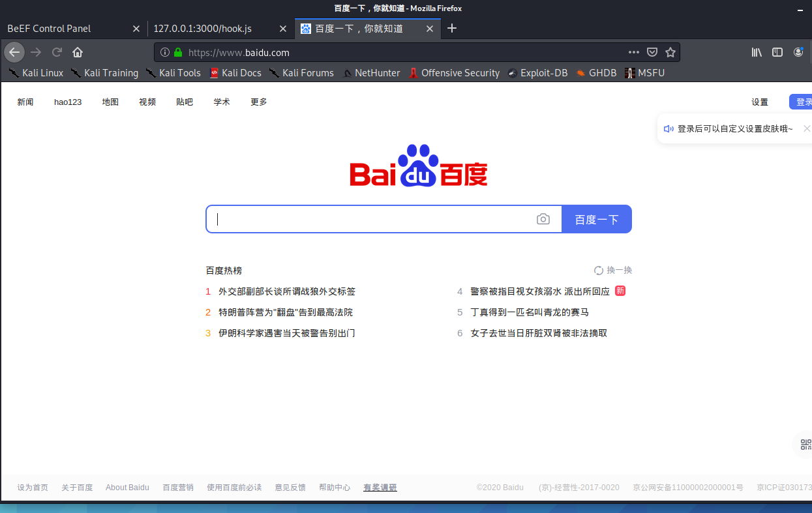Screen dimensions: 812x513
Task: Close the Baidu tab
Action: click(x=430, y=29)
